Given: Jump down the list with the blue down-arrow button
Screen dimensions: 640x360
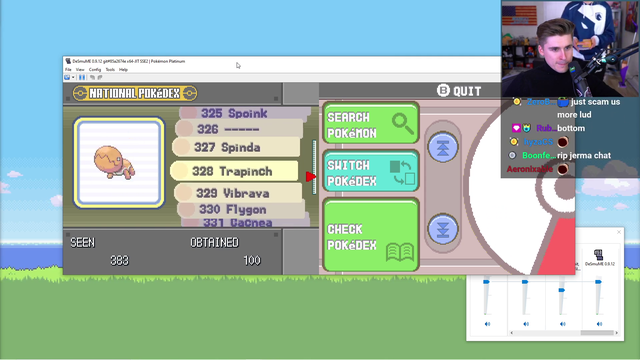Looking at the screenshot, I should (x=443, y=229).
